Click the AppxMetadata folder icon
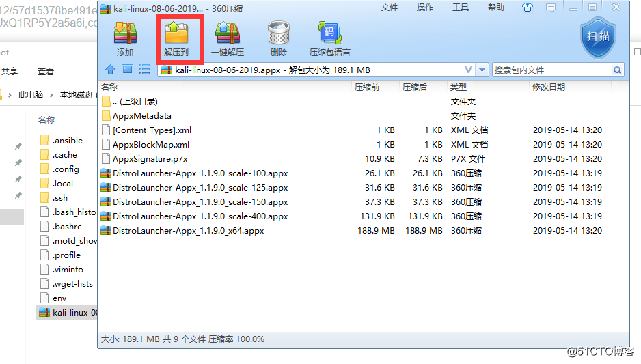This screenshot has height=364, width=641. (106, 115)
